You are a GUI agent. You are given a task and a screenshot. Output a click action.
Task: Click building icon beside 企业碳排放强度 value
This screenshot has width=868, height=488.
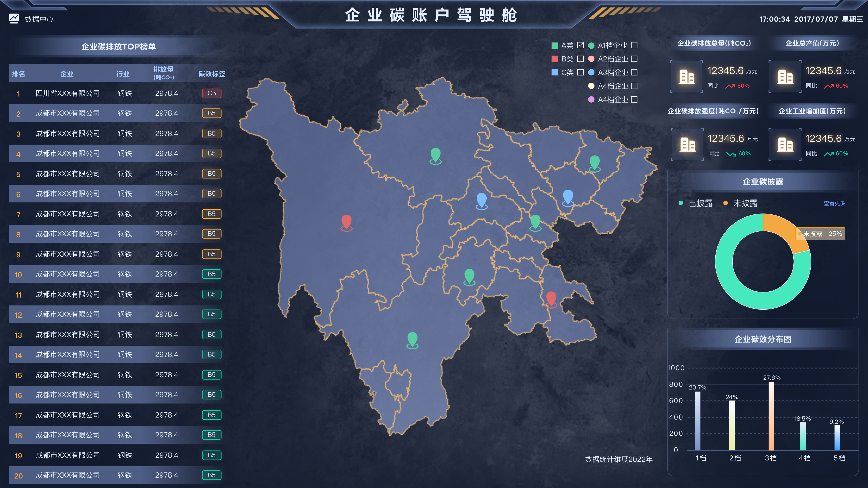tap(687, 145)
